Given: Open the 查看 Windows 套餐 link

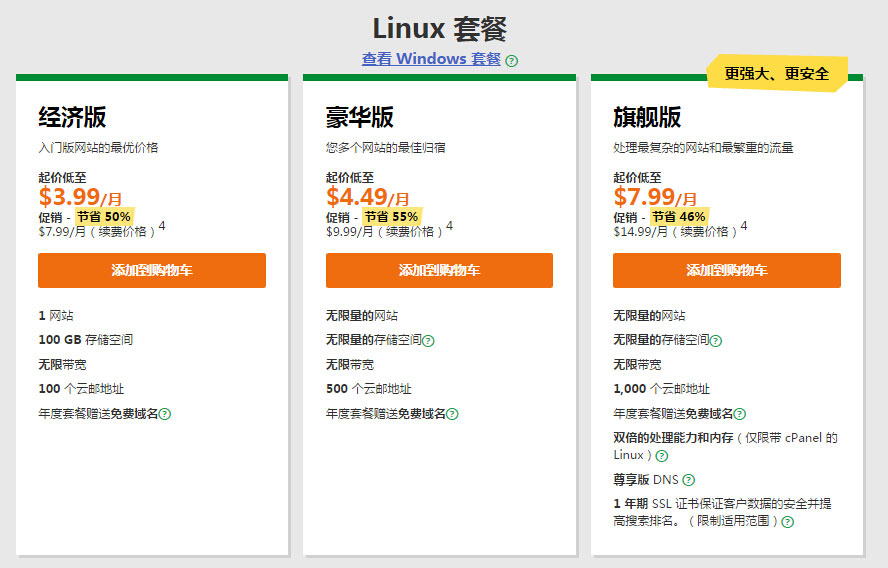Looking at the screenshot, I should pos(431,59).
